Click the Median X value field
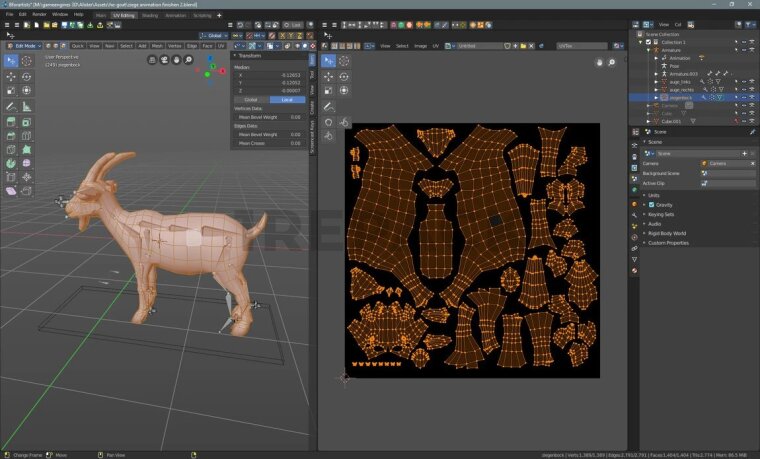760x459 pixels. coord(268,75)
